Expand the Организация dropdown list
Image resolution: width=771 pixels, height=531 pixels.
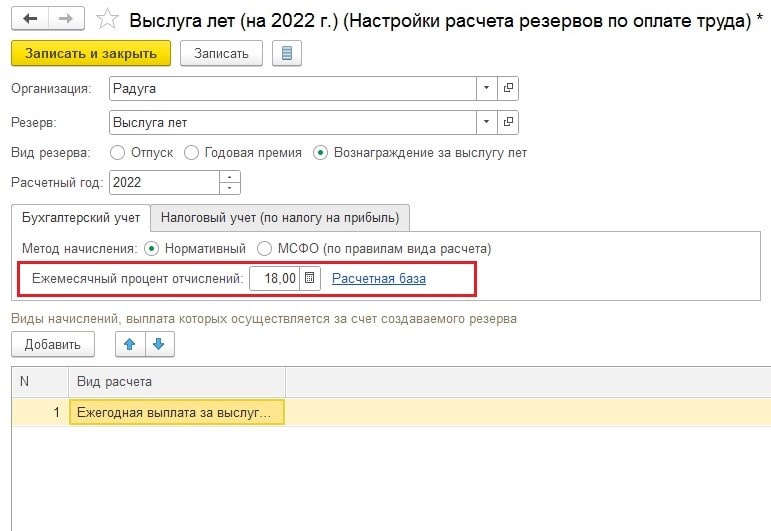pos(486,88)
